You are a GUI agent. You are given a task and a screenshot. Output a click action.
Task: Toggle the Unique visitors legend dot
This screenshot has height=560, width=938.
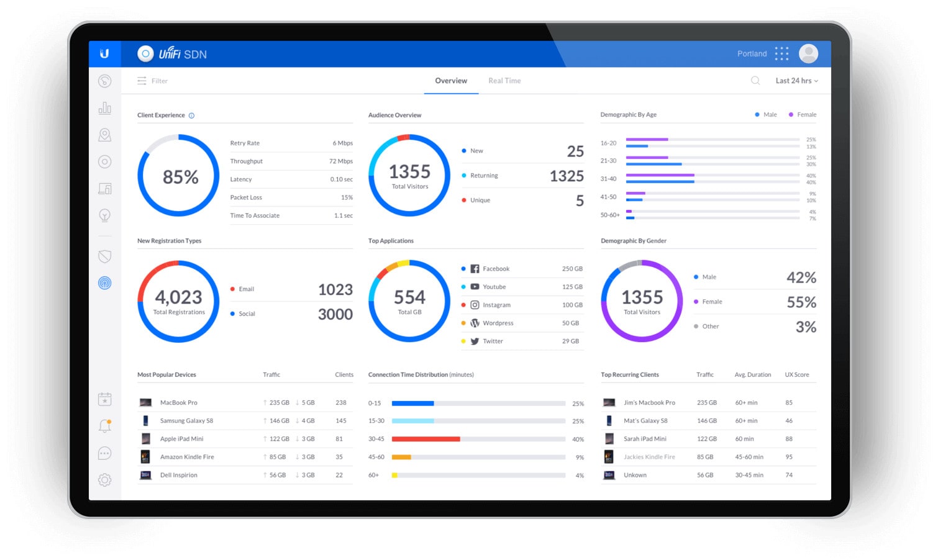(x=464, y=200)
